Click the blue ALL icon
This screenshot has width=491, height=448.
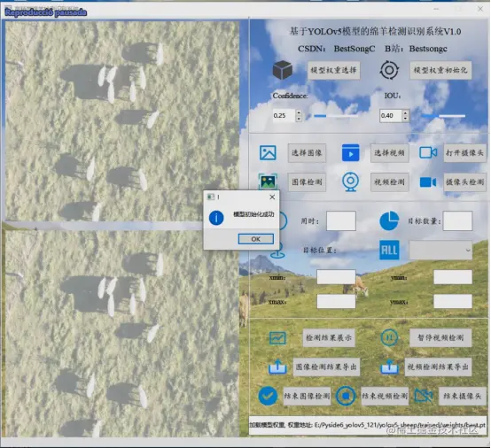[x=389, y=250]
